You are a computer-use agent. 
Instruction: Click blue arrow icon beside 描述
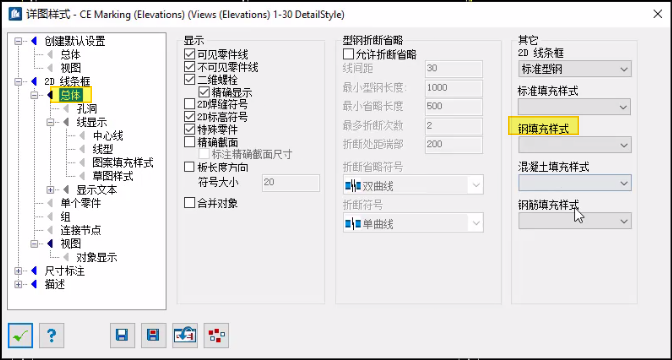(34, 284)
